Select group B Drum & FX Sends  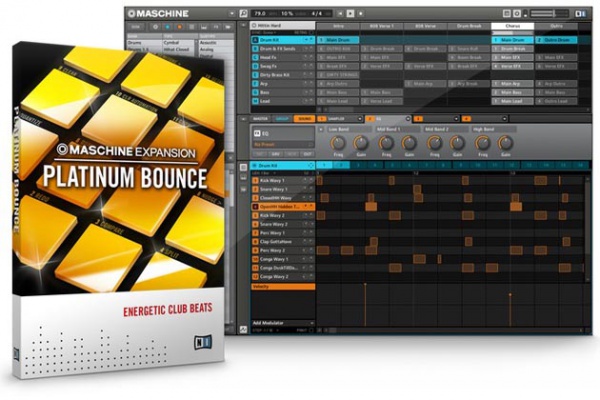click(283, 49)
